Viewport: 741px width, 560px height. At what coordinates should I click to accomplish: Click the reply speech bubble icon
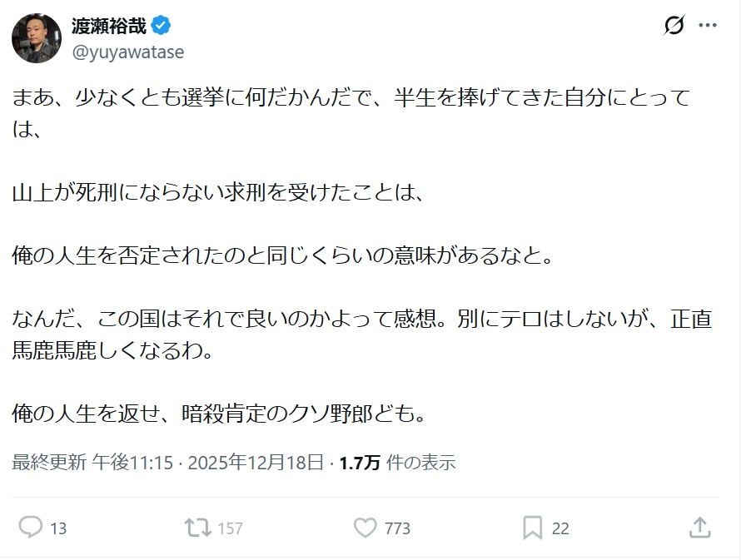click(x=31, y=528)
